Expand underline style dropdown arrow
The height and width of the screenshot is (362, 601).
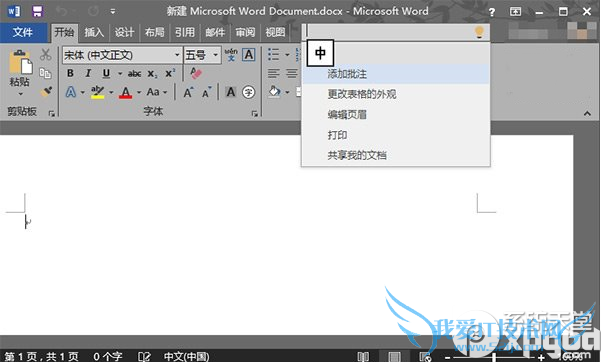pyautogui.click(x=120, y=74)
